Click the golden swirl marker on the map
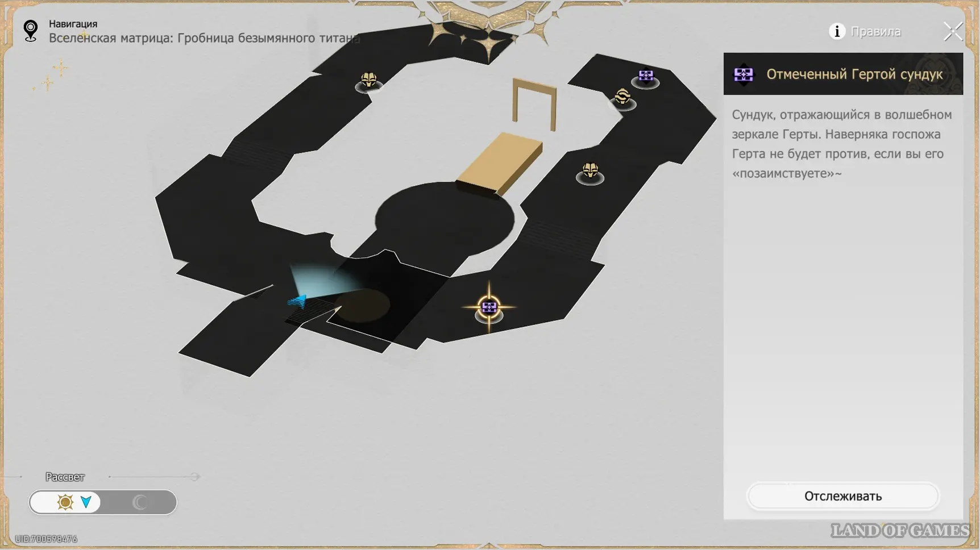The image size is (980, 550). (622, 97)
